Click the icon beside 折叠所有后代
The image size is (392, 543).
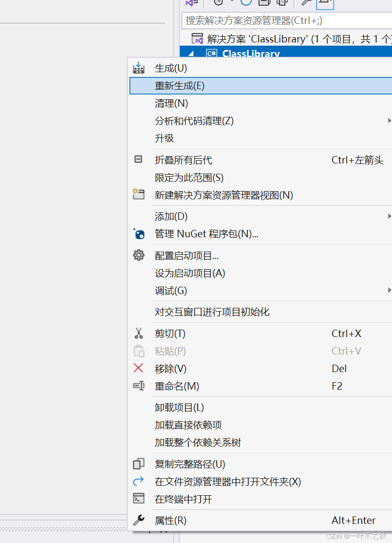click(x=138, y=159)
